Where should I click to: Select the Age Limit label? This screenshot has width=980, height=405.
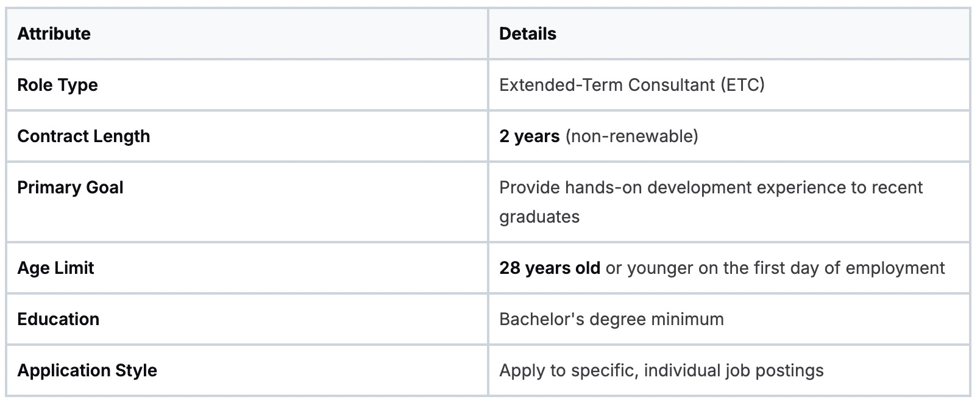55,268
